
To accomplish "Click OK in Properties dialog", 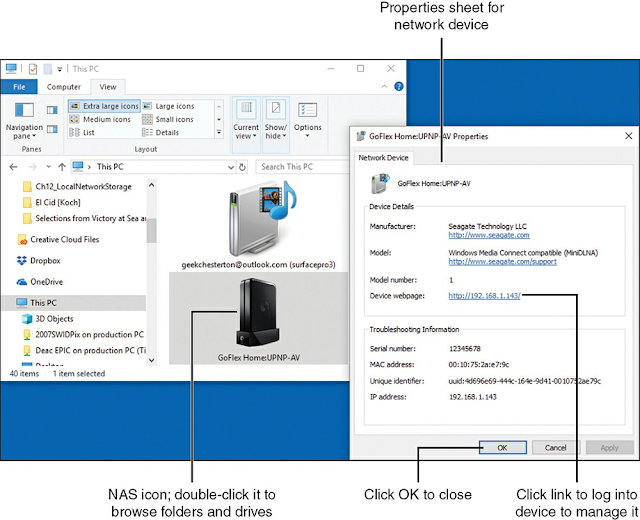I will (502, 448).
